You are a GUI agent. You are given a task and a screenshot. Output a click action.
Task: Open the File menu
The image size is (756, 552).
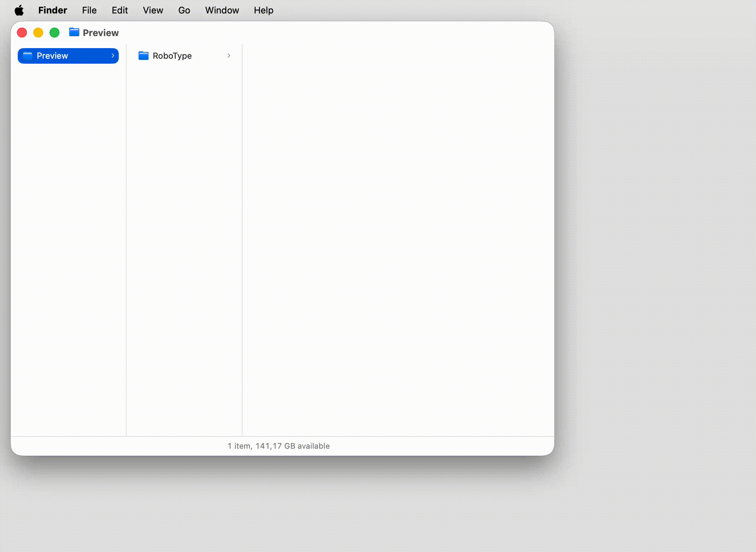coord(89,11)
